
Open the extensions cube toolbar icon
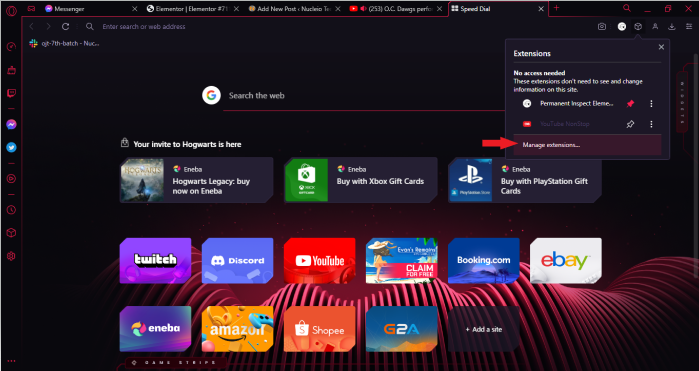638,27
